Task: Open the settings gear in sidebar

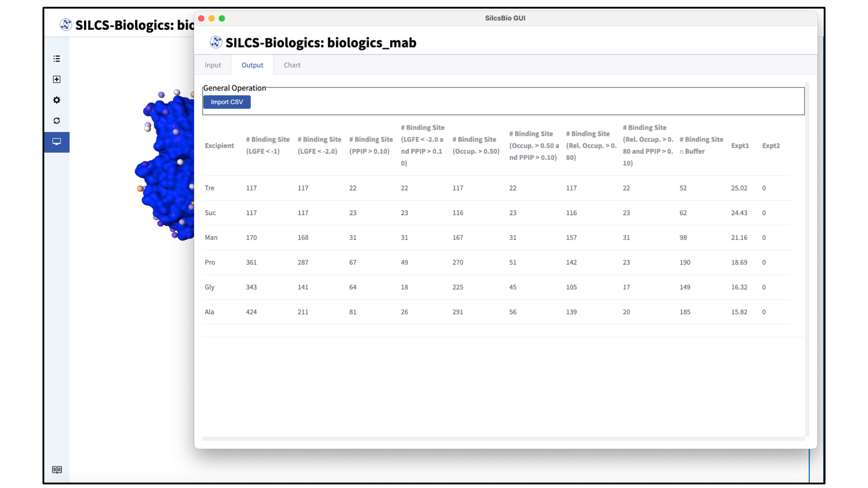Action: [x=57, y=100]
